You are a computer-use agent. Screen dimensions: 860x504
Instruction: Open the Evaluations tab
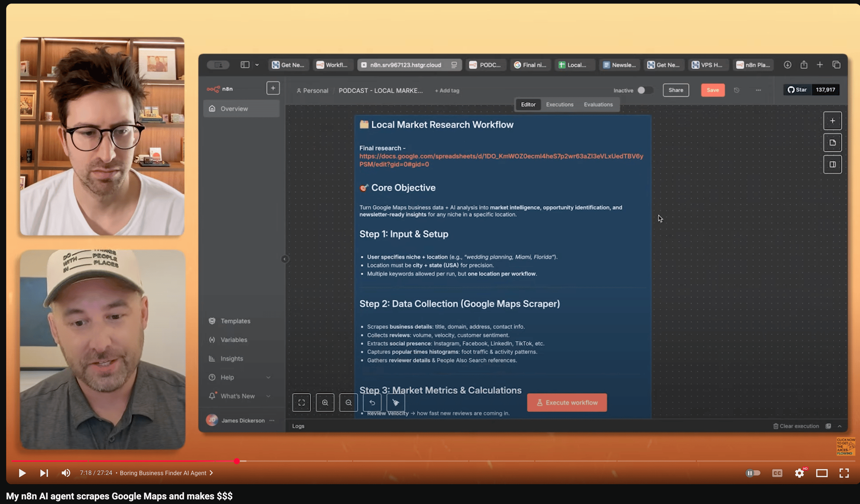pos(598,105)
